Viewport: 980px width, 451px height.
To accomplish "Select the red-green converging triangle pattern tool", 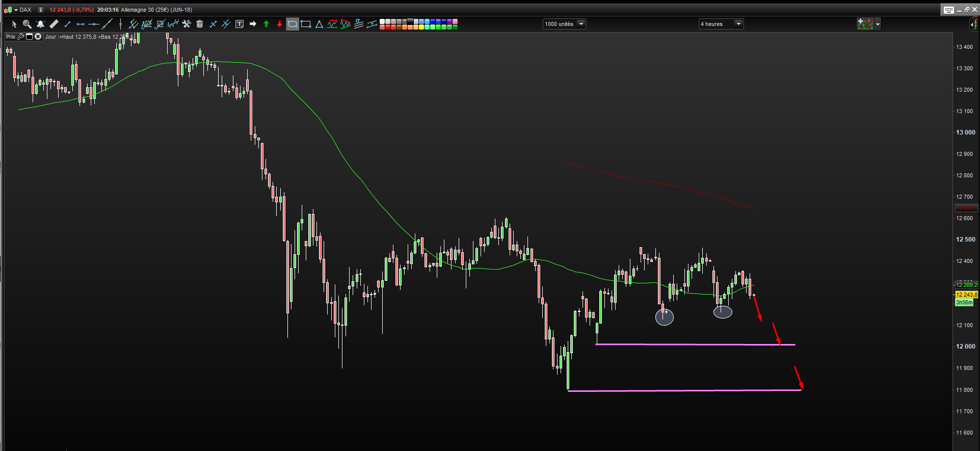I will click(x=346, y=24).
